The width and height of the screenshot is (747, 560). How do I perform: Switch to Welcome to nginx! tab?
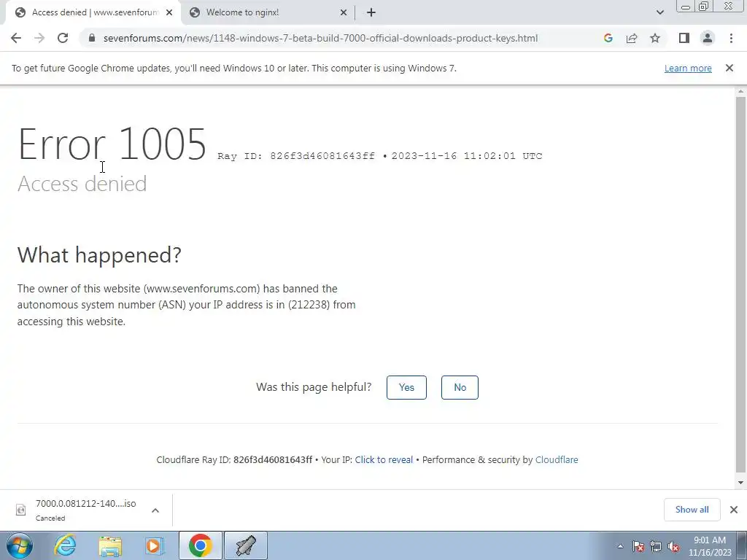tap(267, 12)
